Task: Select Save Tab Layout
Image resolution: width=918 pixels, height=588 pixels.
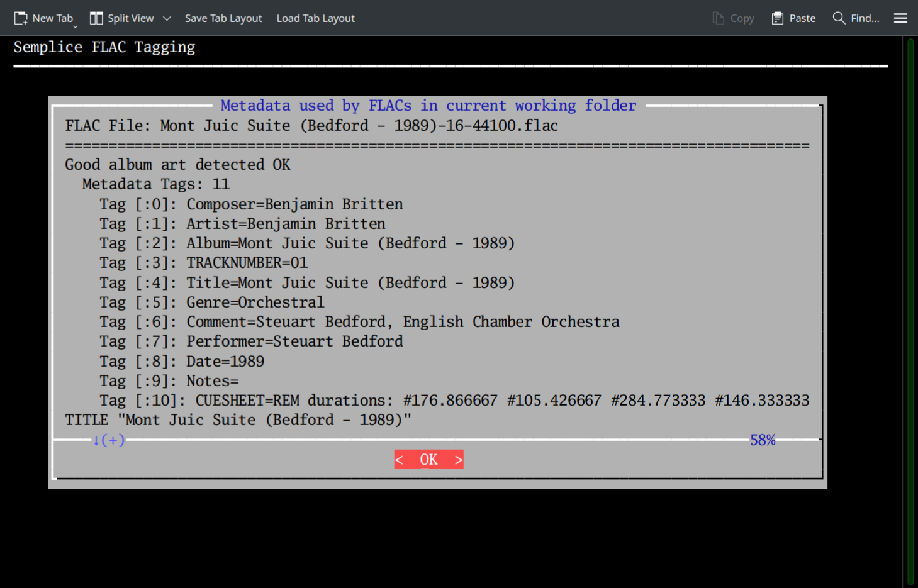Action: [223, 18]
